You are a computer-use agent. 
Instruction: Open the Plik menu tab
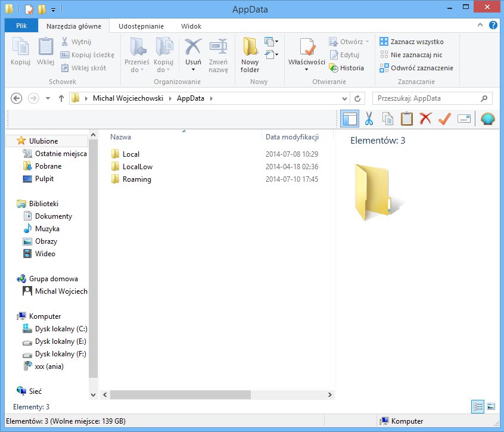[x=21, y=26]
